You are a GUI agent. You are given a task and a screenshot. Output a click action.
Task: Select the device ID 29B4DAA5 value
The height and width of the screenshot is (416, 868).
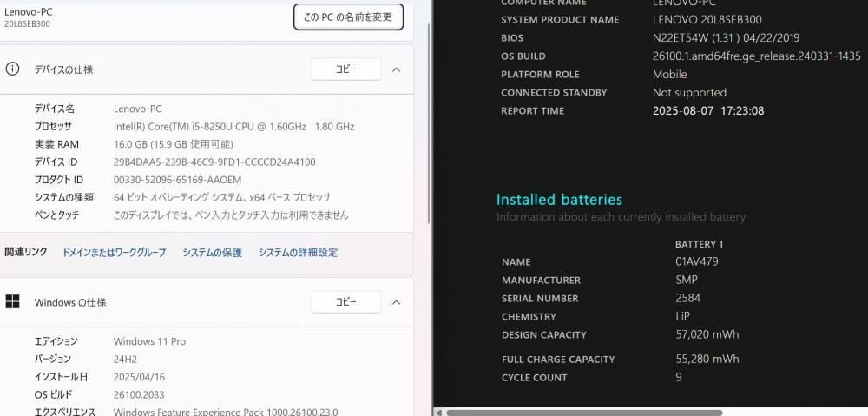point(214,162)
